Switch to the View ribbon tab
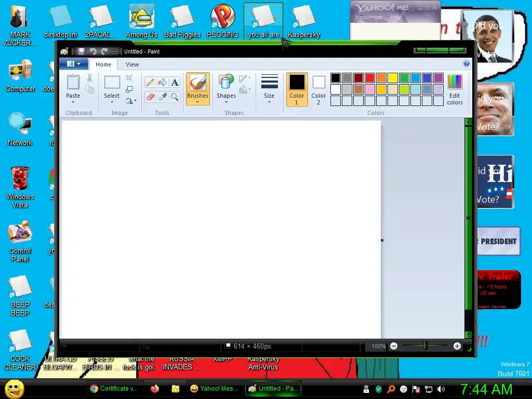Viewport: 532px width, 399px height. click(x=132, y=64)
